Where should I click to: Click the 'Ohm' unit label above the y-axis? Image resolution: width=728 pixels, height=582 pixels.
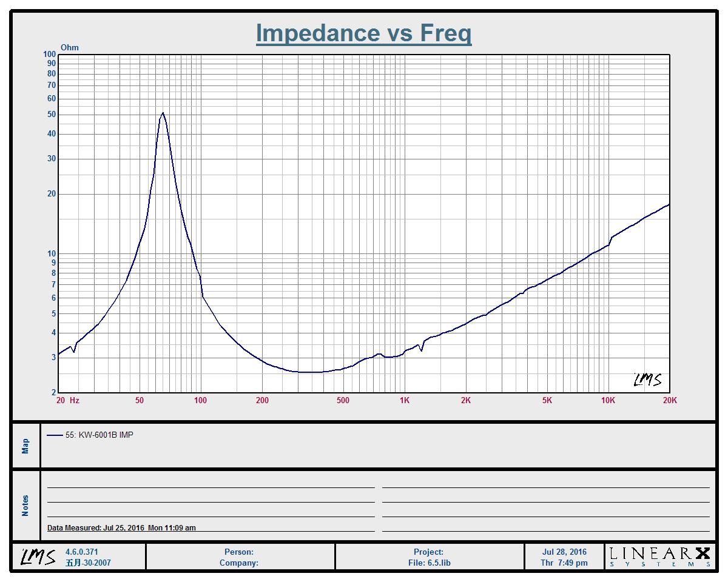70,47
